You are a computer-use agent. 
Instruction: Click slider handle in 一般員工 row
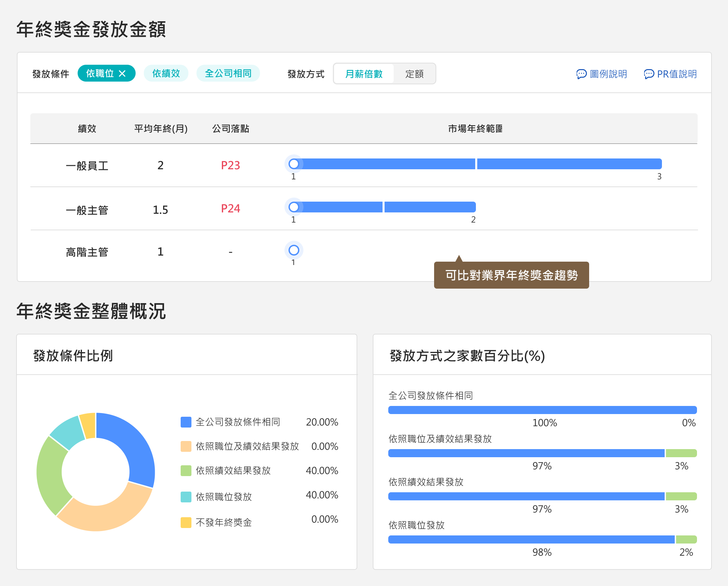(294, 164)
